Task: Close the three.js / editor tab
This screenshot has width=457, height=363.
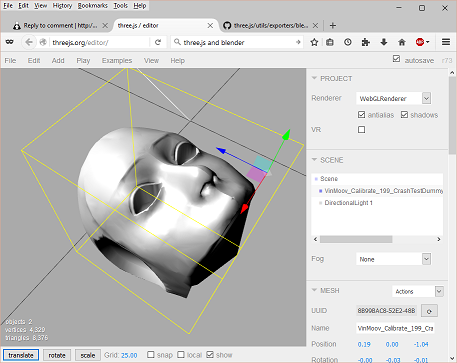Action: pos(210,25)
